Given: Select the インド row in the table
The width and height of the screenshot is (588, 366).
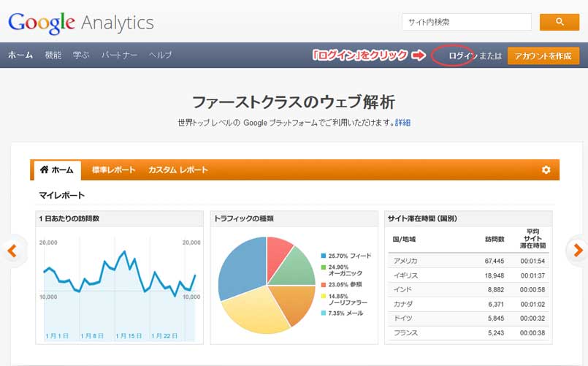Looking at the screenshot, I should 469,289.
